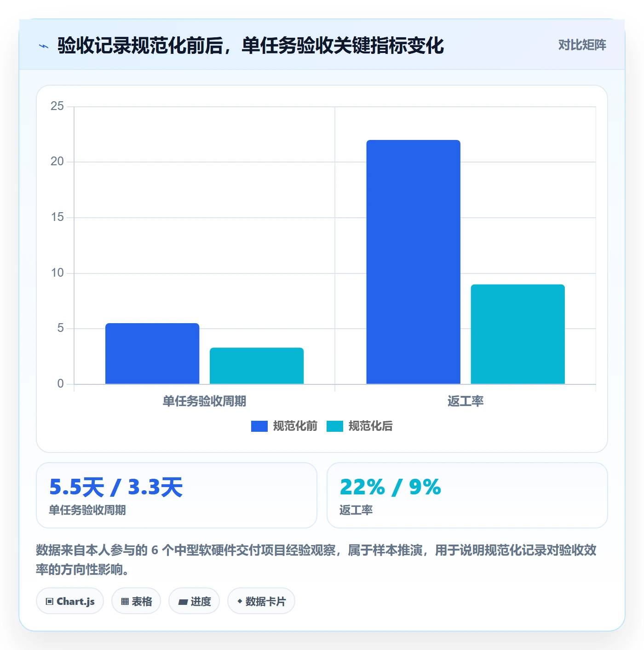Click the grid icon in the 表格 chip

pos(125,602)
